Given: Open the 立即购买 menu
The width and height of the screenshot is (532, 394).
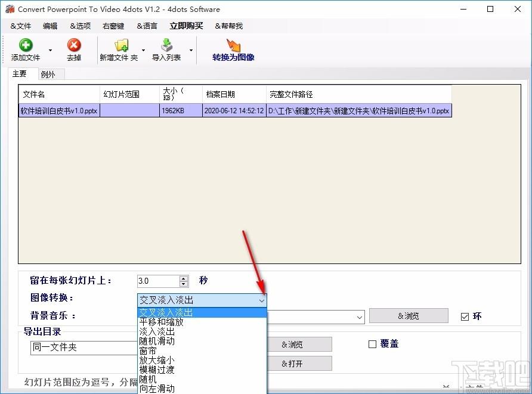Looking at the screenshot, I should pos(186,26).
